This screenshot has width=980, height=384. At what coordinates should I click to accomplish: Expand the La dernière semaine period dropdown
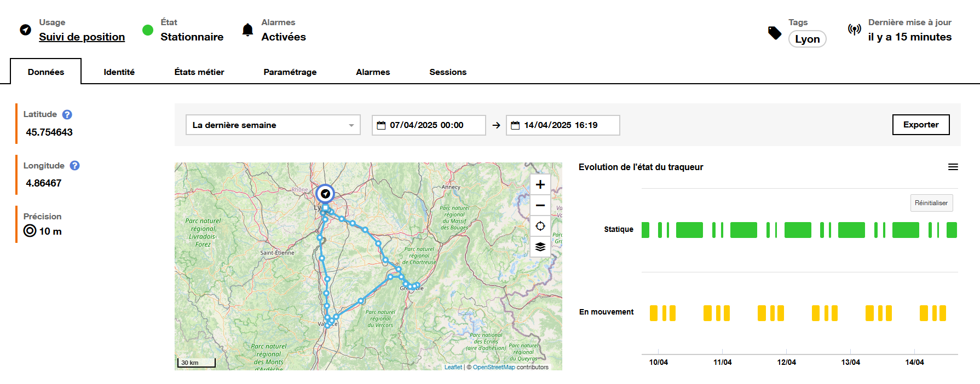[273, 125]
